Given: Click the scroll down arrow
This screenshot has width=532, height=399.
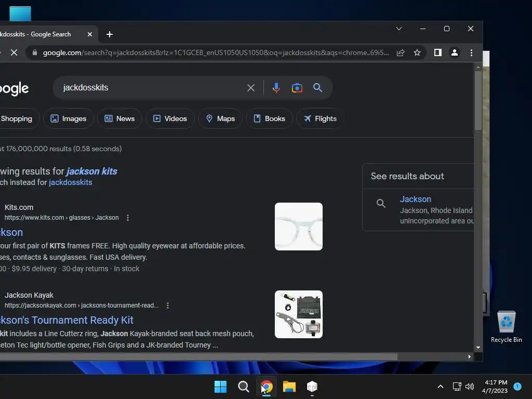Looking at the screenshot, I should [x=478, y=348].
